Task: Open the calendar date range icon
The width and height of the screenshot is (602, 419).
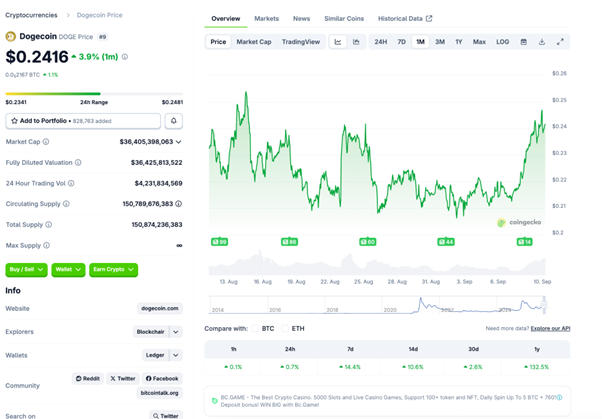Action: 523,42
